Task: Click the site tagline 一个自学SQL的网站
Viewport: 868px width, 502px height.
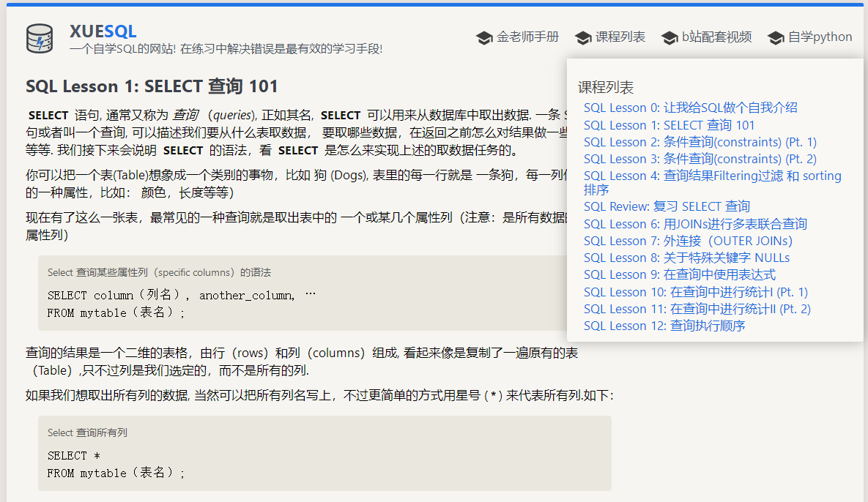Action: pyautogui.click(x=226, y=48)
